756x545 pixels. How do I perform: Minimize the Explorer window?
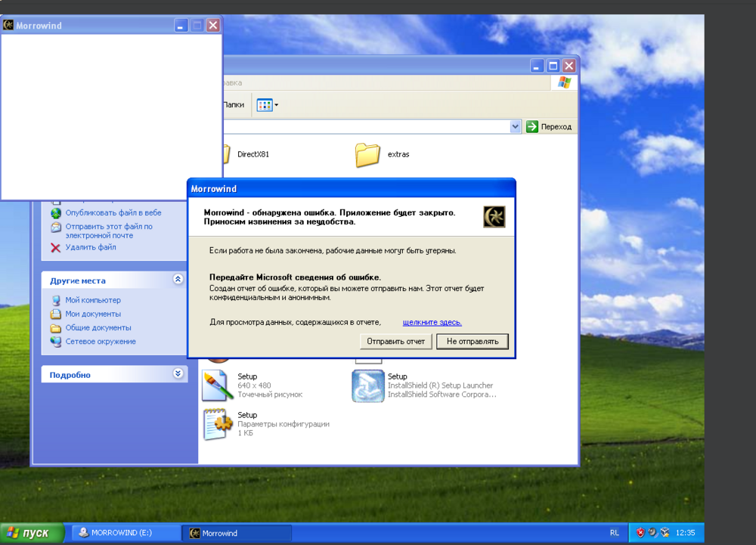[x=537, y=66]
